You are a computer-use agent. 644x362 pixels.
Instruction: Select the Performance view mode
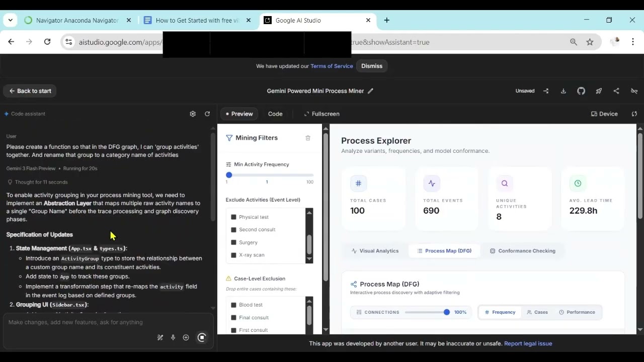point(577,312)
